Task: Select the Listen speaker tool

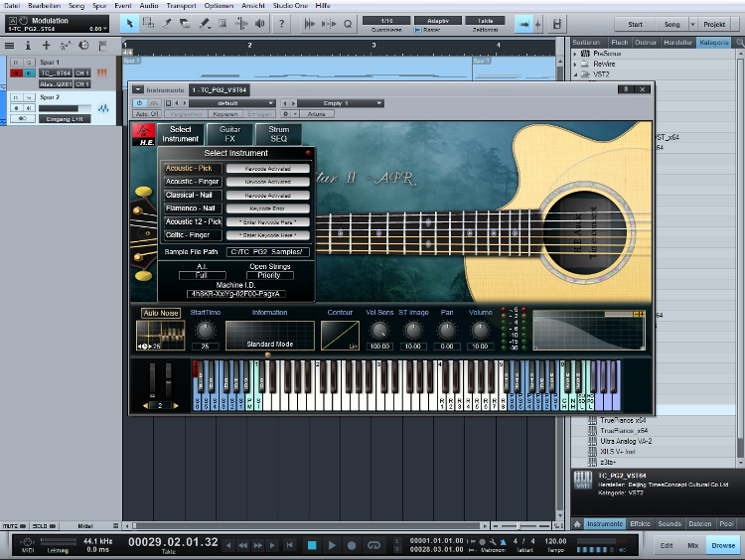Action: pos(260,23)
